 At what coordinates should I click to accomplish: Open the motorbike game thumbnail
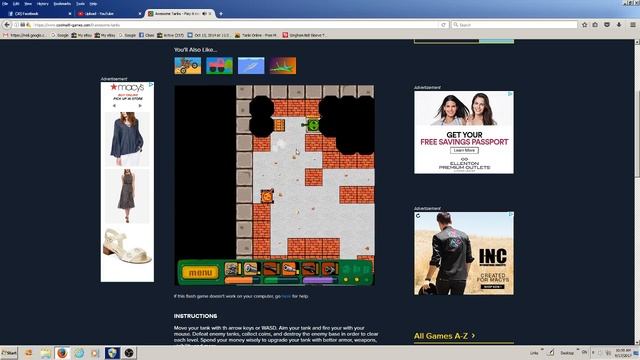click(188, 66)
